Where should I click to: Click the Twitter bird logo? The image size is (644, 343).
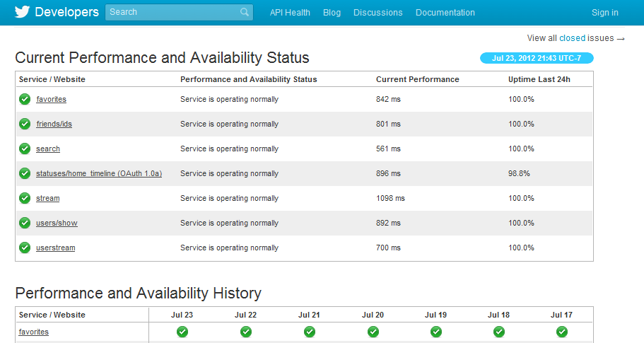[22, 12]
